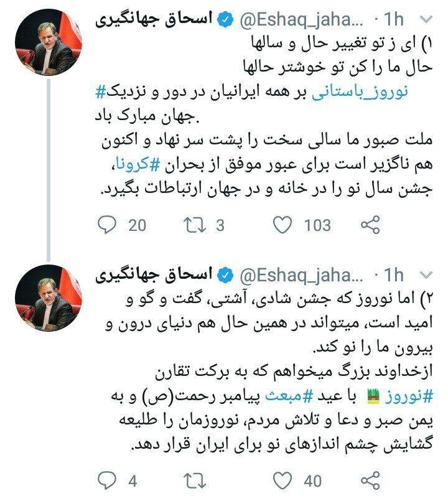Open the second tweet's profile picture
The image size is (448, 501).
(x=49, y=297)
